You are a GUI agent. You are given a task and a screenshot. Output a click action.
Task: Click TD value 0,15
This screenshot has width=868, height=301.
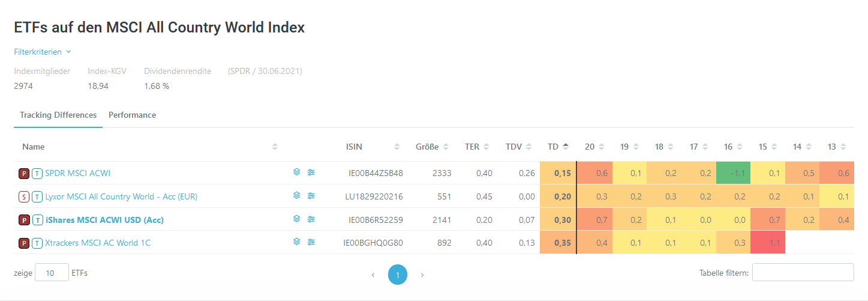(563, 173)
